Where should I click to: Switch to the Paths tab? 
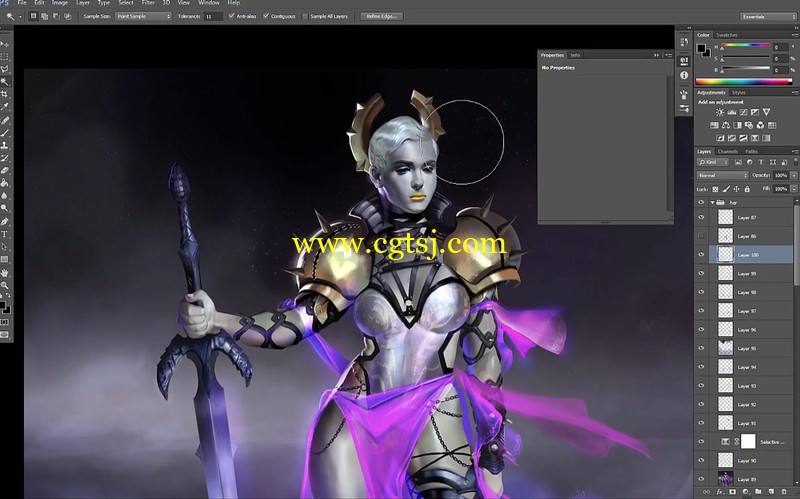coord(751,152)
